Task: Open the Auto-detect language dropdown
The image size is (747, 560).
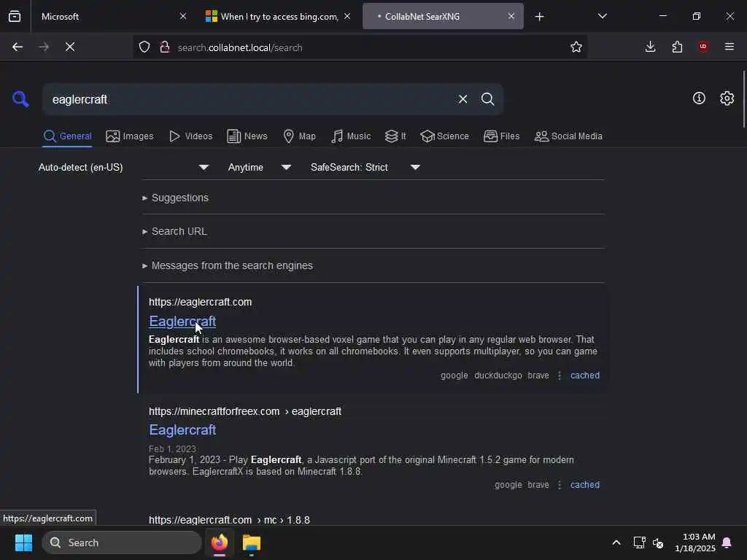Action: pyautogui.click(x=123, y=167)
